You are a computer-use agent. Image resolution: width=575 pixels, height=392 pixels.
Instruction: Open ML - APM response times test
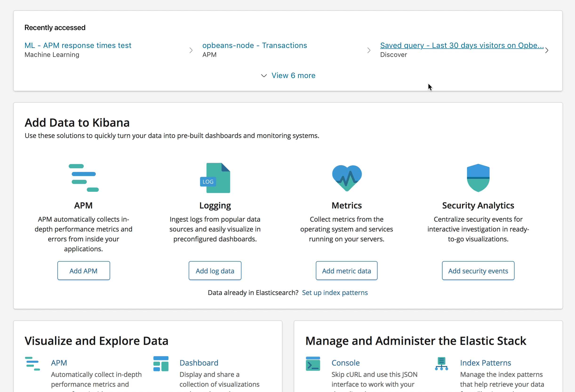point(78,46)
